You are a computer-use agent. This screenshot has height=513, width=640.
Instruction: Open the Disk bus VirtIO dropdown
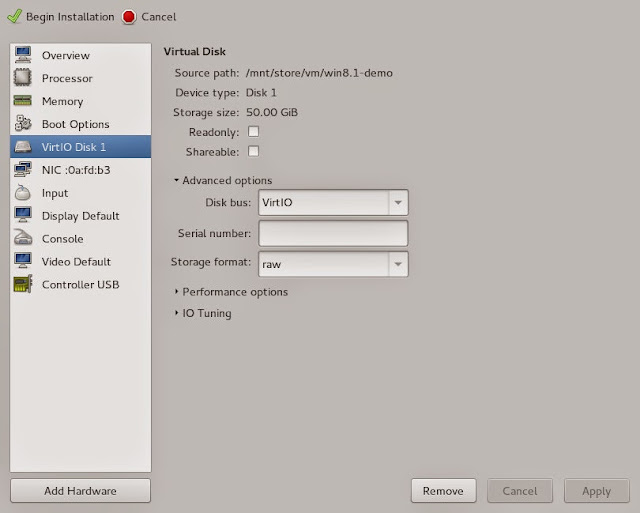coord(333,202)
